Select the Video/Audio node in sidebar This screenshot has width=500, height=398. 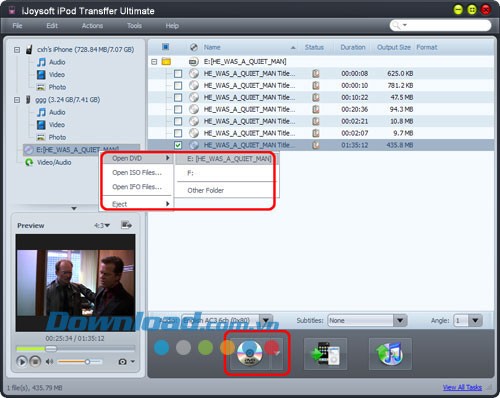pos(54,162)
